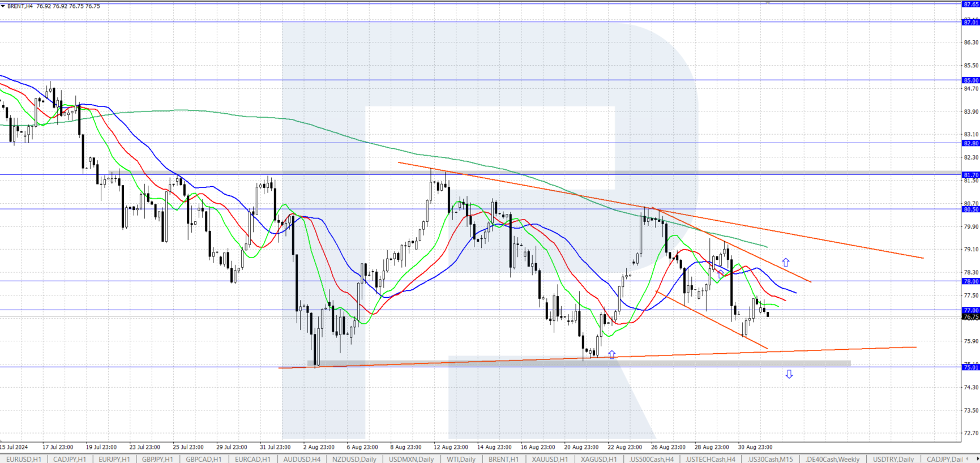The height and width of the screenshot is (463, 980).
Task: Click the small triangle before BRENT,H4 title
Action: point(3,6)
